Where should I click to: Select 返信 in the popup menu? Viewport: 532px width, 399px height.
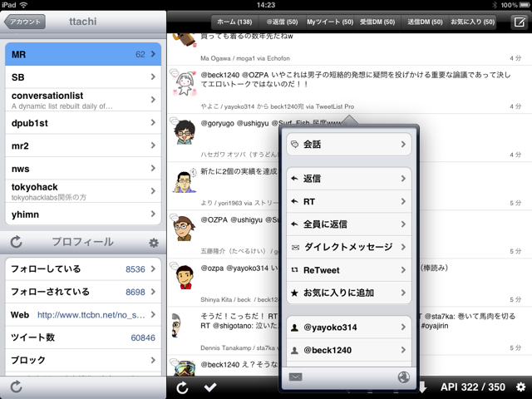point(349,179)
